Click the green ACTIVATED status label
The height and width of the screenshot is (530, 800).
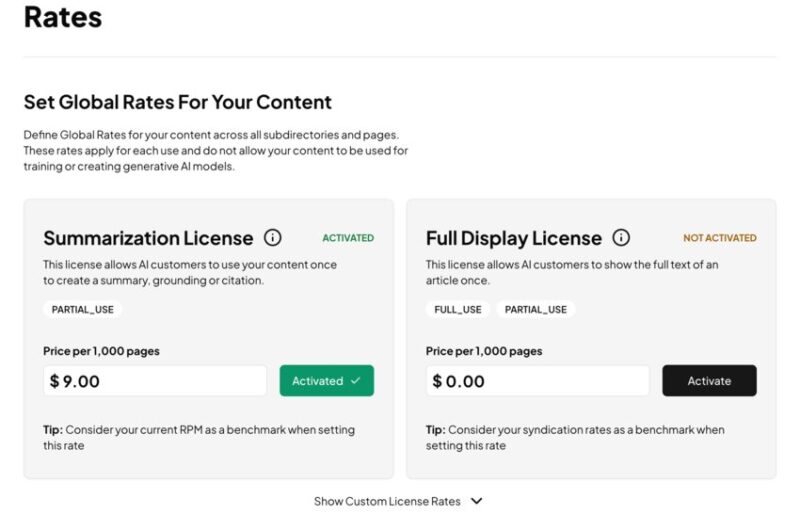(348, 238)
